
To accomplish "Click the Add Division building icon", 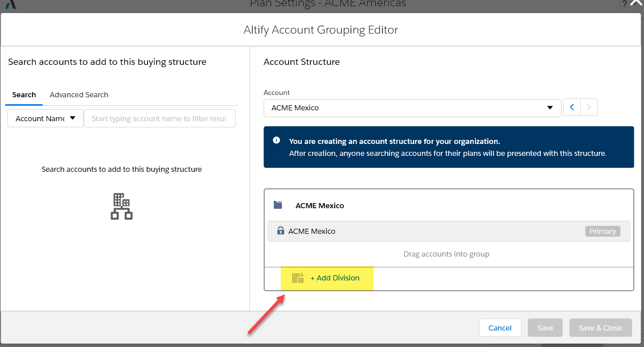I will [x=298, y=278].
